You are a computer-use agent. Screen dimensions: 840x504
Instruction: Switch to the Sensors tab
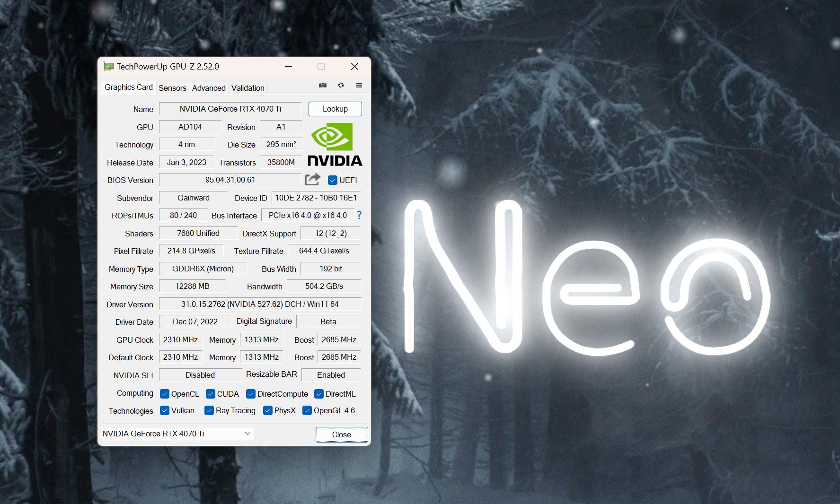172,88
